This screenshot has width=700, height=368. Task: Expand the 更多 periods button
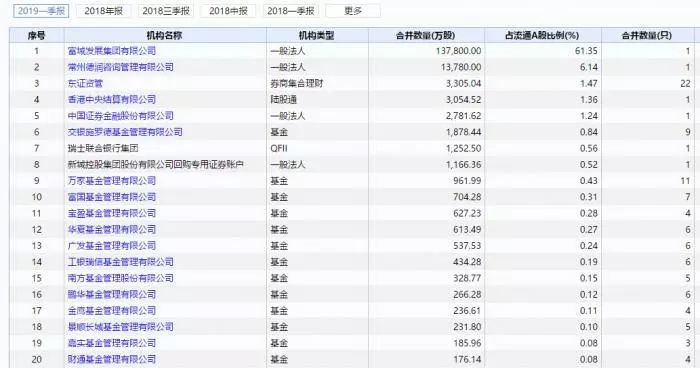[x=353, y=11]
